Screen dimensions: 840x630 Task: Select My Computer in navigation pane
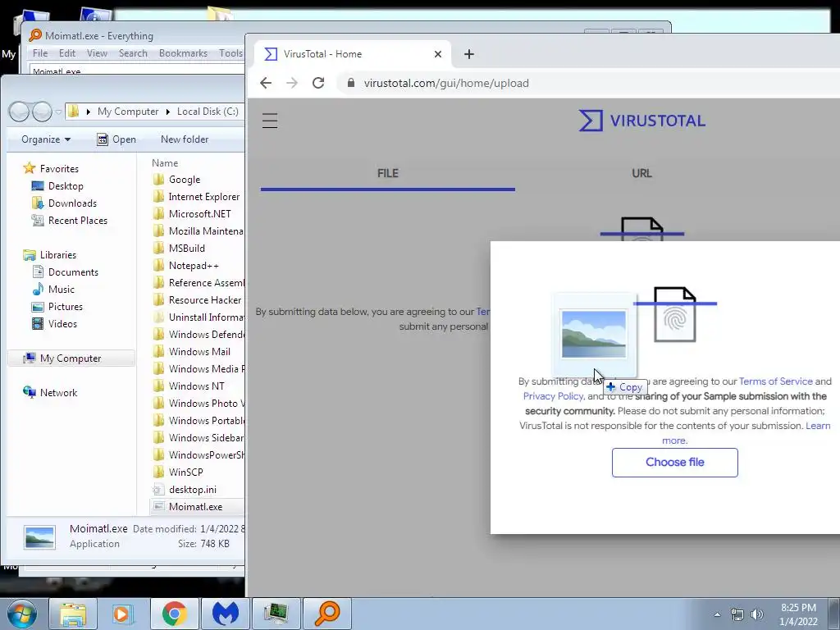71,358
